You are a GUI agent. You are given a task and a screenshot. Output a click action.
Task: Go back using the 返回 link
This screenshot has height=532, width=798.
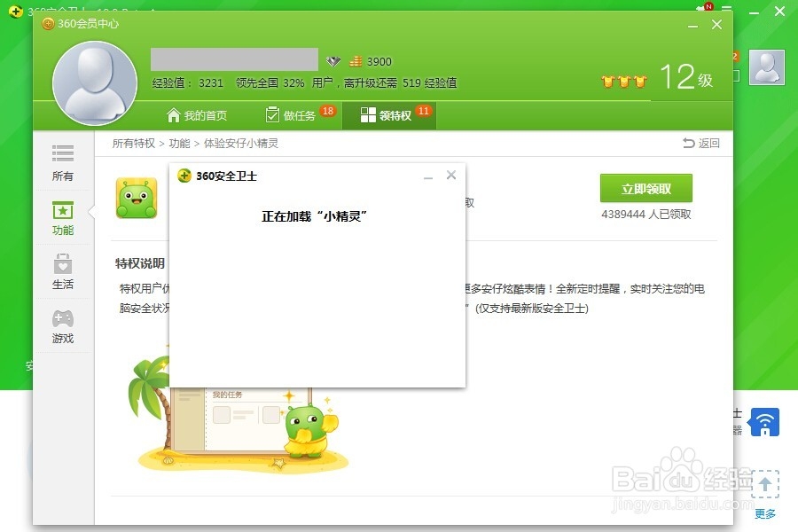[x=700, y=143]
